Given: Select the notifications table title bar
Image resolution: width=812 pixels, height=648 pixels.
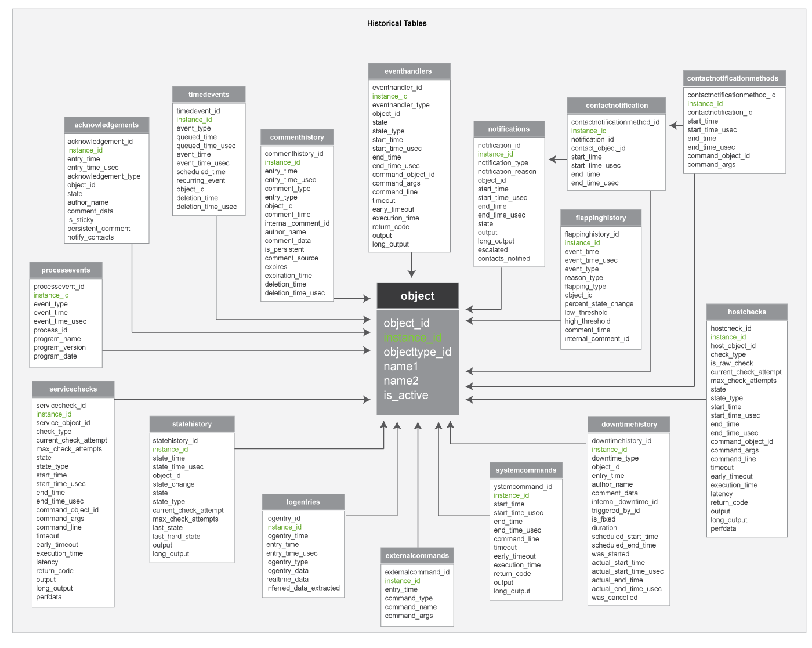Looking at the screenshot, I should (x=509, y=129).
